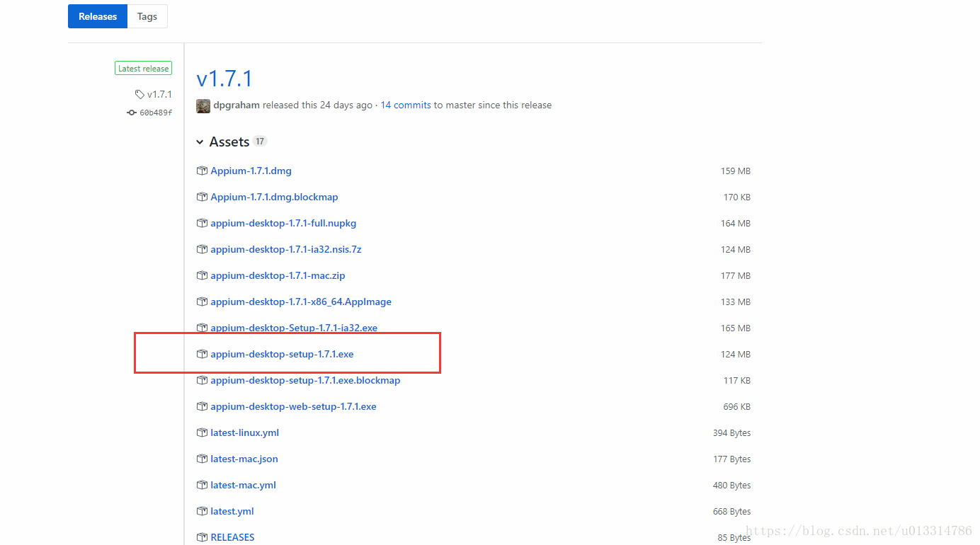Viewport: 980px width, 545px height.
Task: Download appium-desktop-Setup-1.7.1-ia32.exe
Action: point(294,328)
